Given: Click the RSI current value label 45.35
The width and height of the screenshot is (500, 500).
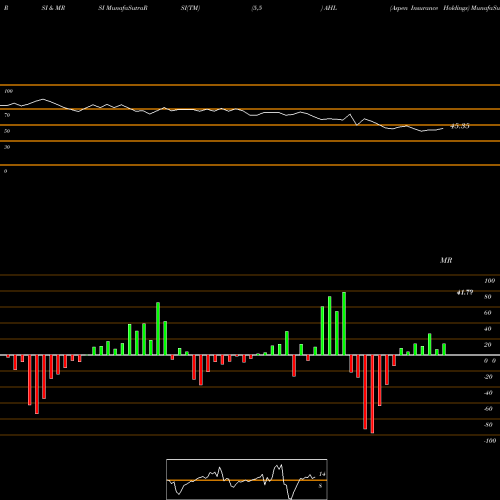Looking at the screenshot, I should pyautogui.click(x=460, y=126).
